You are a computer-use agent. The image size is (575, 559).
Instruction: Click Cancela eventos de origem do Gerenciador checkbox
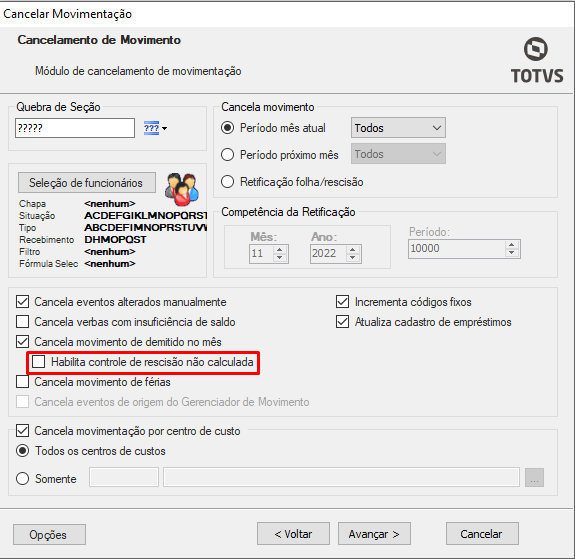pyautogui.click(x=22, y=402)
